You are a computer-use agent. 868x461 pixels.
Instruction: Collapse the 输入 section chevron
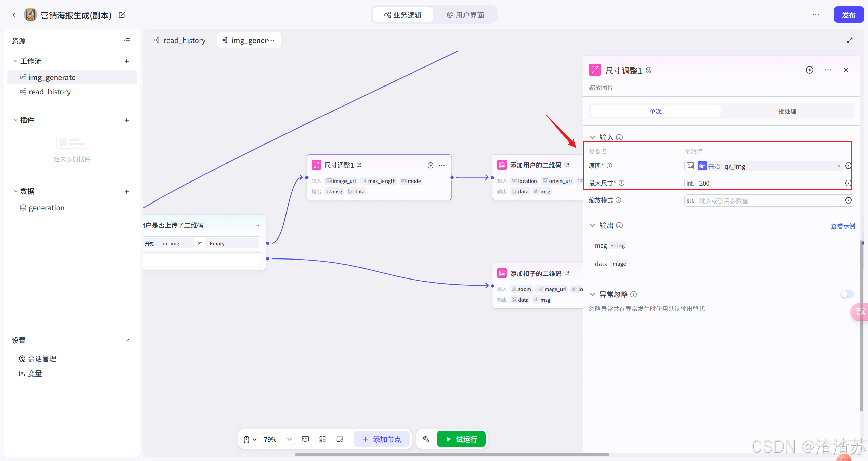592,137
